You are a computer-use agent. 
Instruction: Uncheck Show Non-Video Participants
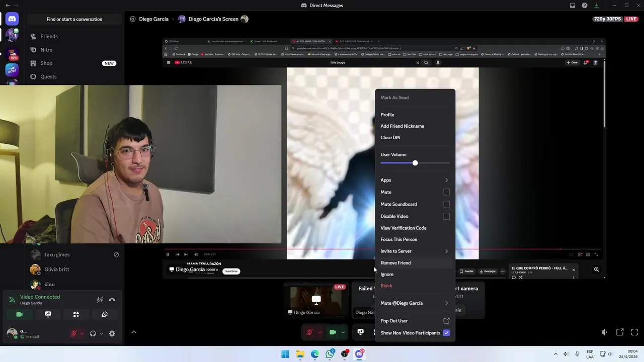[446, 333]
